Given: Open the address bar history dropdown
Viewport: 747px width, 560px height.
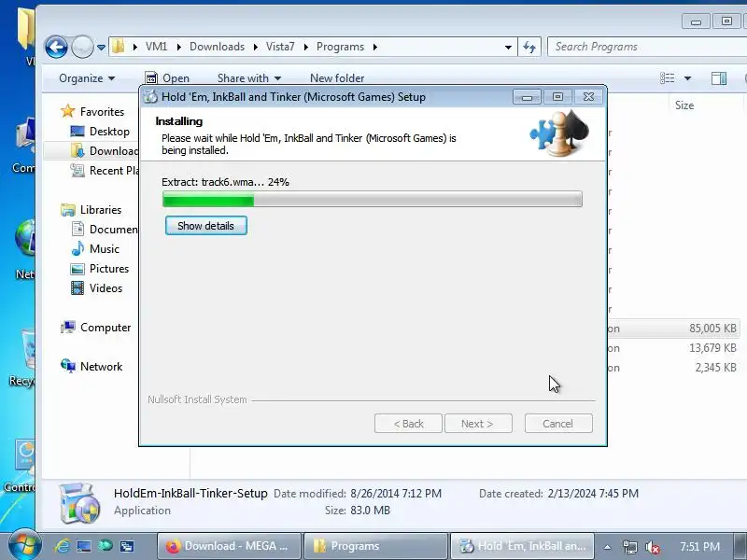Looking at the screenshot, I should coord(508,48).
